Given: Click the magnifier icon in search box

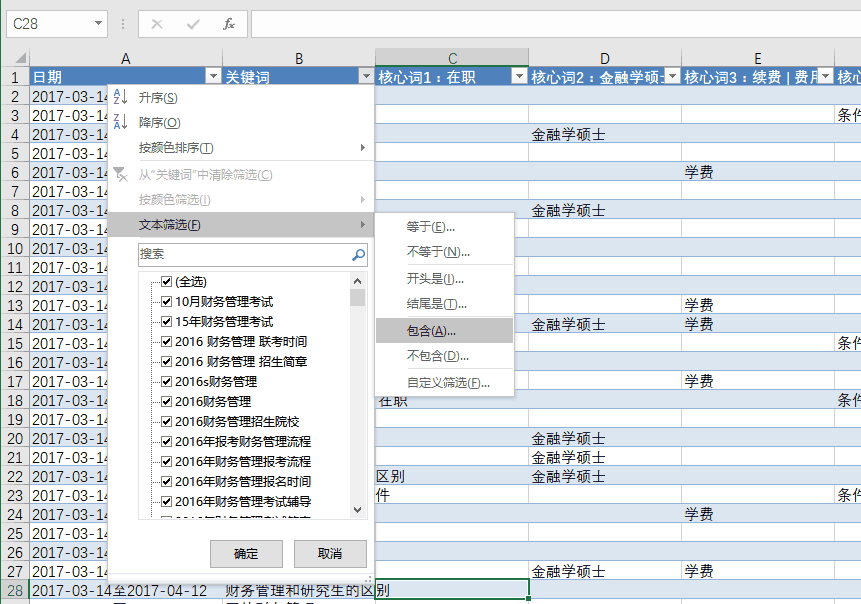Looking at the screenshot, I should point(358,256).
